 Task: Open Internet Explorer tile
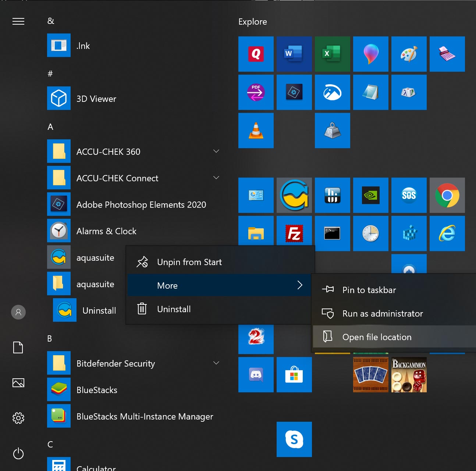[x=447, y=233]
